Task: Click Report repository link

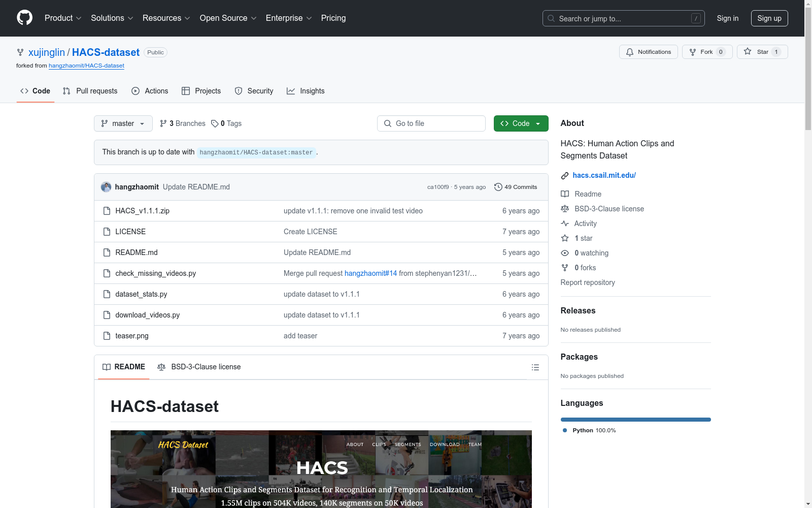Action: 588,282
